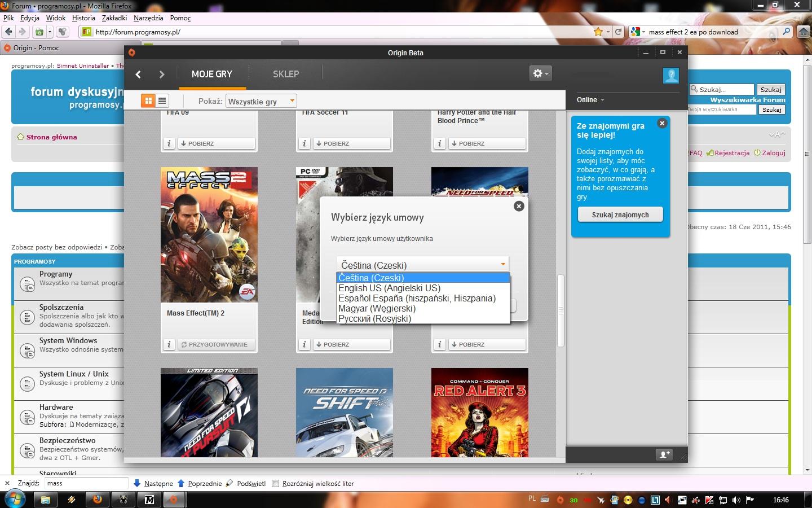Collapse the Čeština language combo box
The width and height of the screenshot is (812, 508).
tap(422, 265)
